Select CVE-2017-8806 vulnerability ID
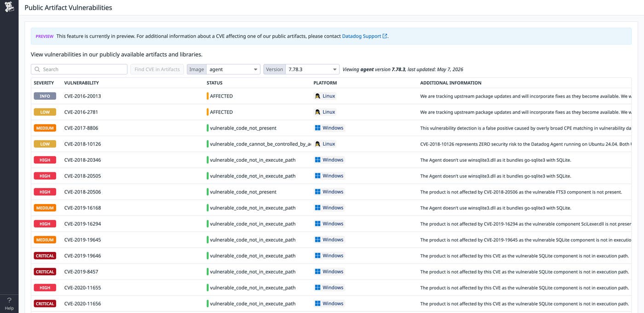Viewport: 644px width, 313px height. click(x=81, y=128)
